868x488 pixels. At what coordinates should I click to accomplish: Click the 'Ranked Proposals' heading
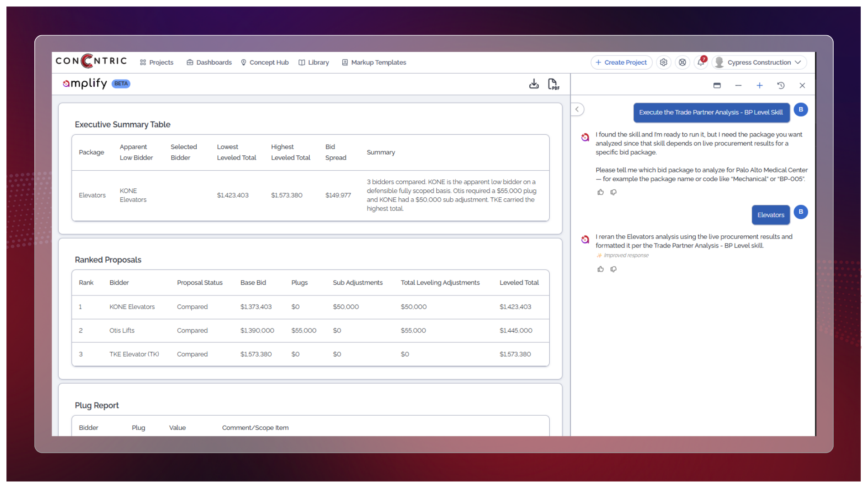(108, 260)
